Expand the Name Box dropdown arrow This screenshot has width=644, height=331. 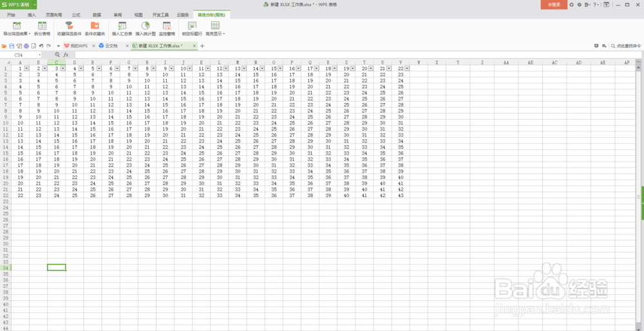pos(40,55)
